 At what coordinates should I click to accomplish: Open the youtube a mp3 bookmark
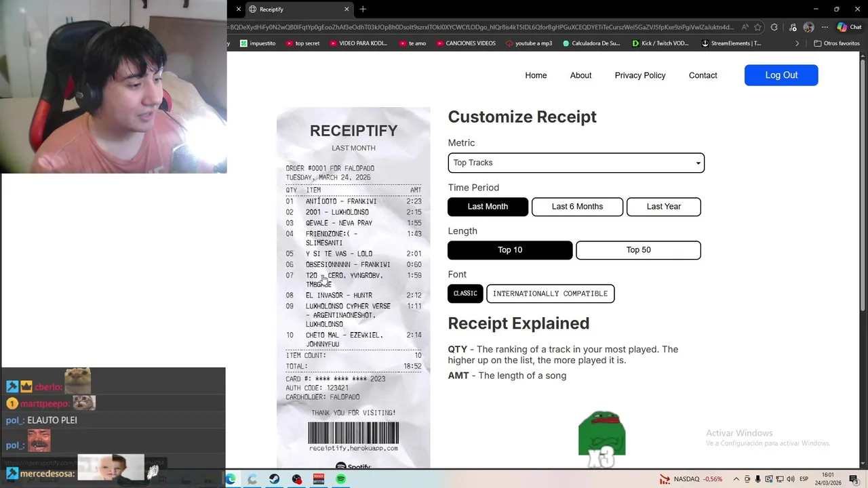[x=529, y=43]
